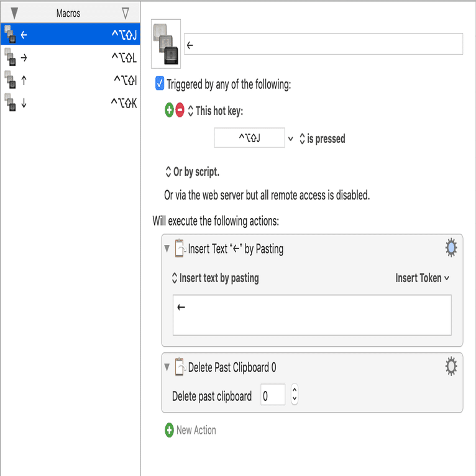The width and height of the screenshot is (476, 476).
Task: Click the Delete past clipboard number field
Action: click(x=273, y=395)
